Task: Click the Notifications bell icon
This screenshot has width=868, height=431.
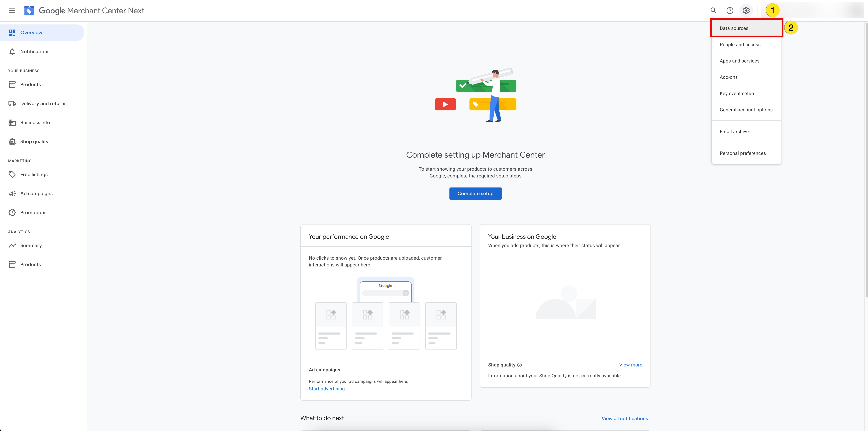Action: [12, 52]
